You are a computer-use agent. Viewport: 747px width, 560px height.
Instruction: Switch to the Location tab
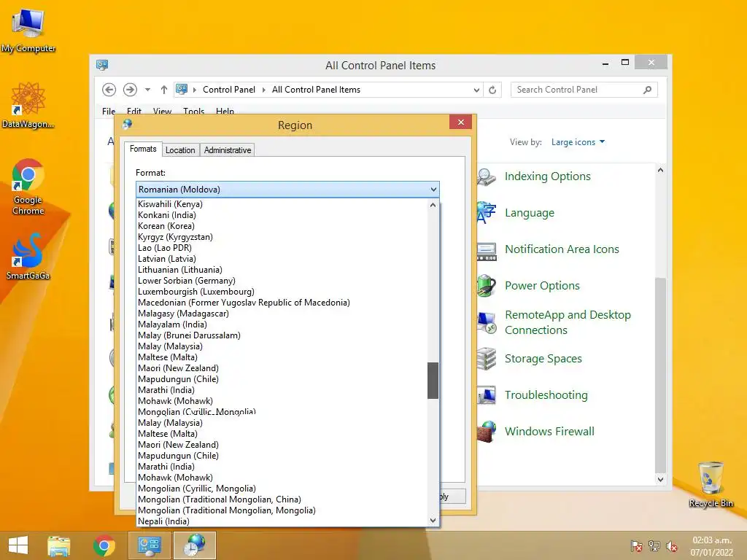click(180, 150)
